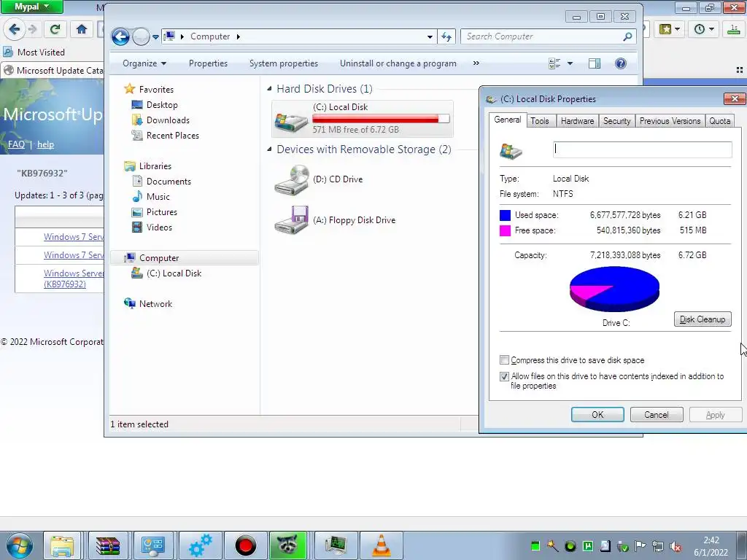Uncheck Allow files to be indexed
This screenshot has height=560, width=747.
point(504,376)
